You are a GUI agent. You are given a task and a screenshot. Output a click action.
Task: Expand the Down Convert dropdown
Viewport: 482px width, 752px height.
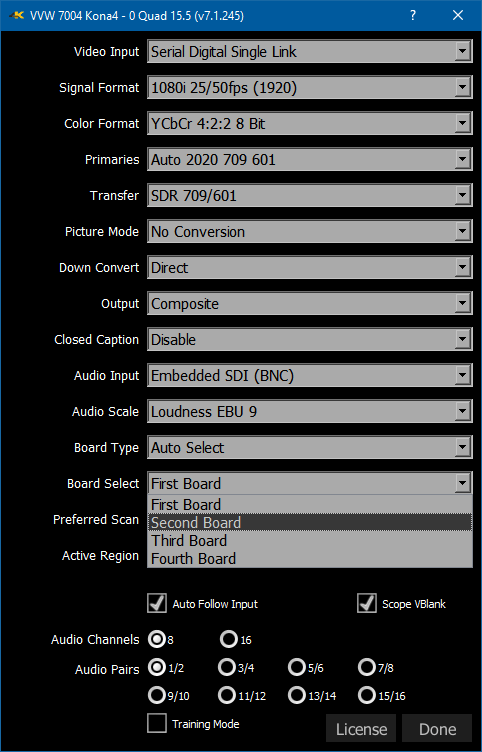point(309,267)
